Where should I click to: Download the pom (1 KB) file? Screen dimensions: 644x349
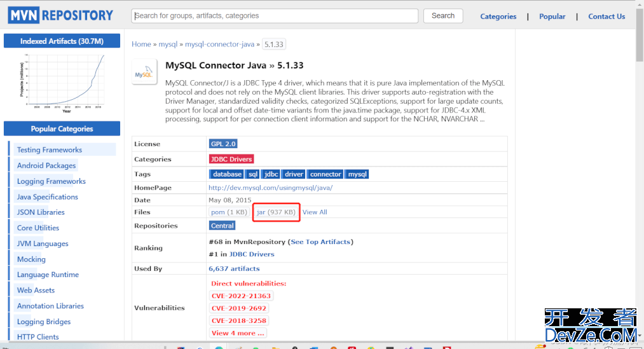tap(229, 212)
